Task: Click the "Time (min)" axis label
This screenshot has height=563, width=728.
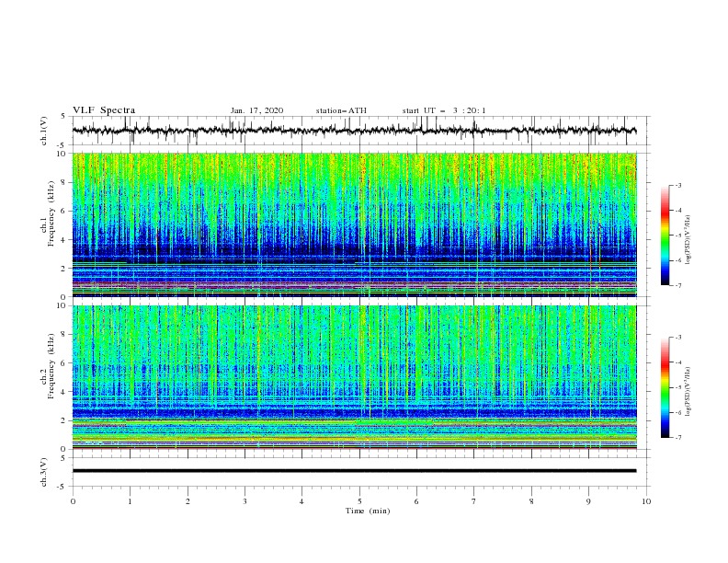Action: (x=368, y=511)
